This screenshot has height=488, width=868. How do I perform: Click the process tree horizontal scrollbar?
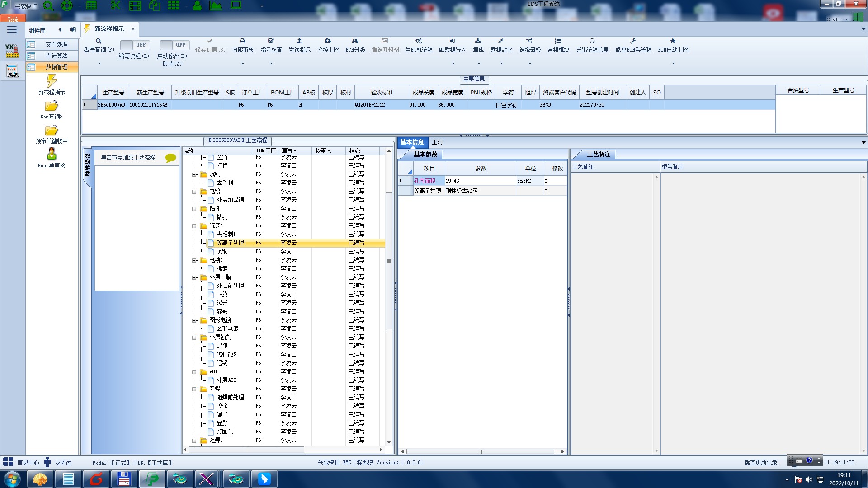pos(246,450)
